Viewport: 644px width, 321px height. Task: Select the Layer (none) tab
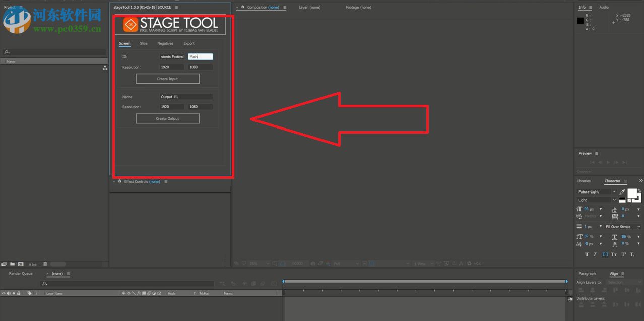tap(309, 8)
